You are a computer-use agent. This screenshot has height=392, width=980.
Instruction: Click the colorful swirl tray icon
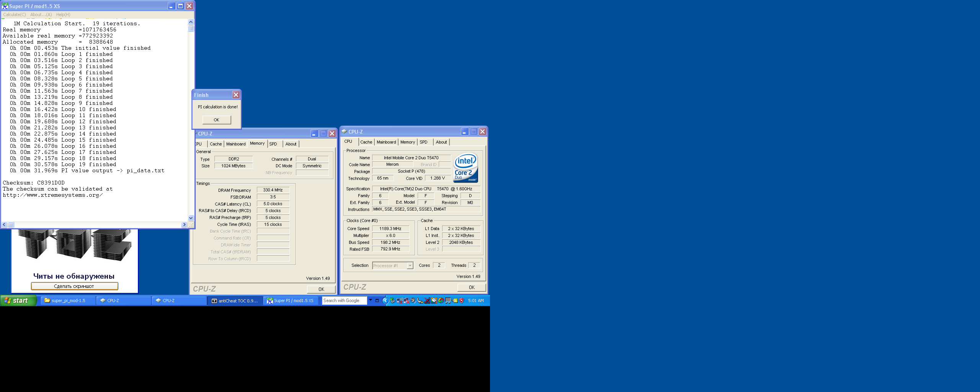point(441,301)
